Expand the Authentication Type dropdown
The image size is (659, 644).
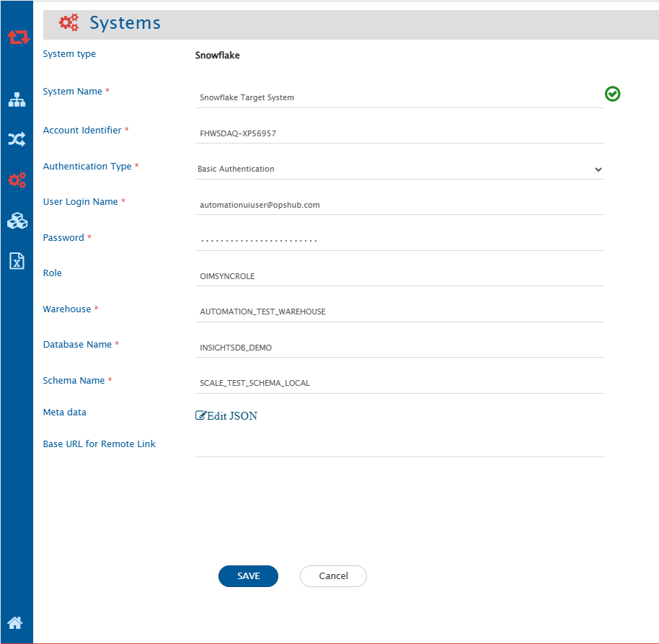[399, 169]
